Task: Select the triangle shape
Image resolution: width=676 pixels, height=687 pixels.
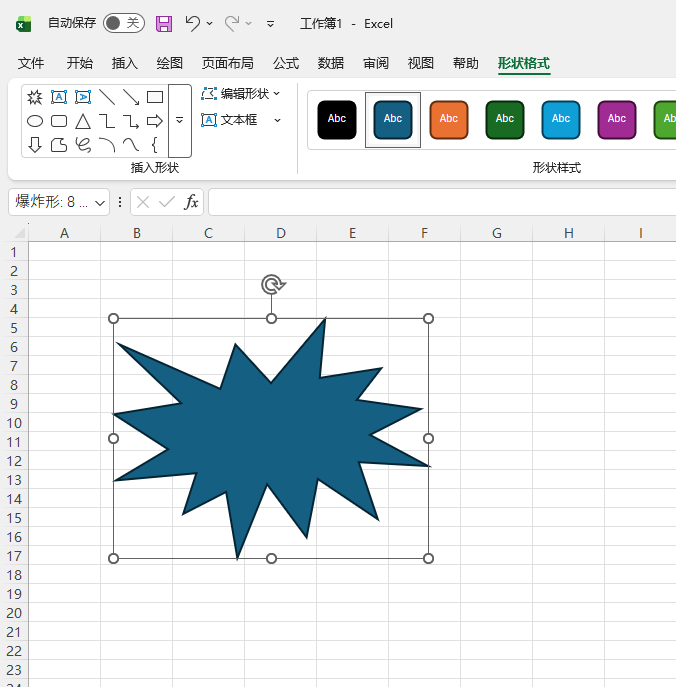Action: [x=83, y=121]
